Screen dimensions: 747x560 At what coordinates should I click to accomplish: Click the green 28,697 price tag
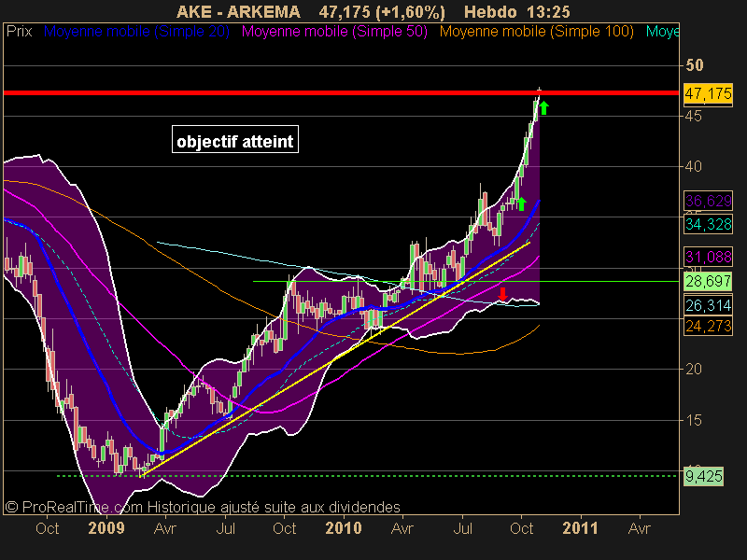coord(708,281)
